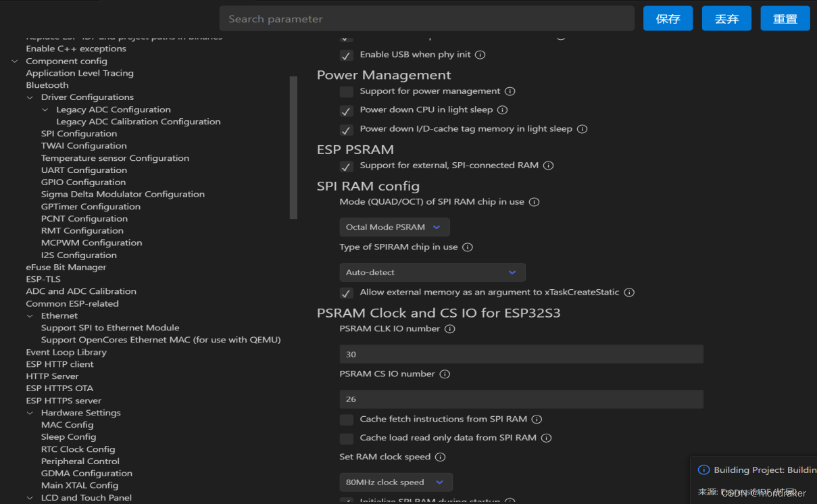
Task: Check Cache load read only data from SPI RAM
Action: coord(346,438)
